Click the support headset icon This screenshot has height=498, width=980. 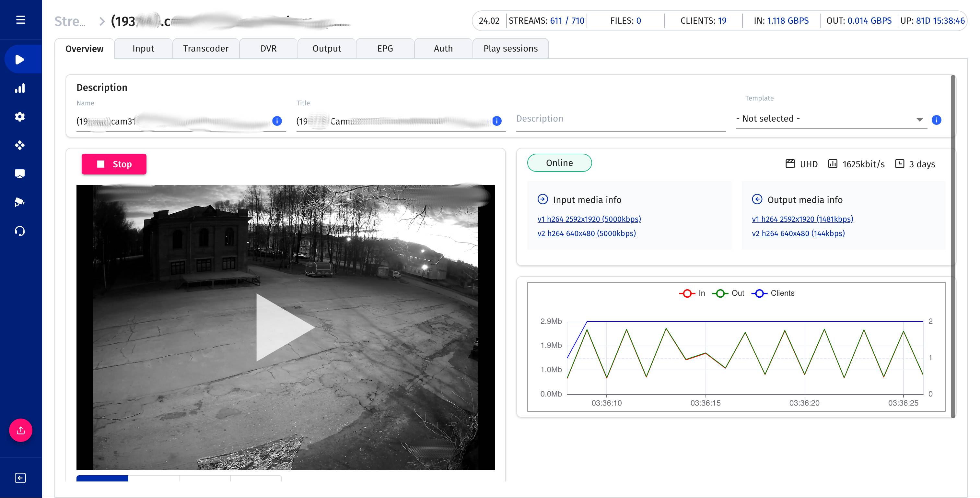[x=20, y=231]
